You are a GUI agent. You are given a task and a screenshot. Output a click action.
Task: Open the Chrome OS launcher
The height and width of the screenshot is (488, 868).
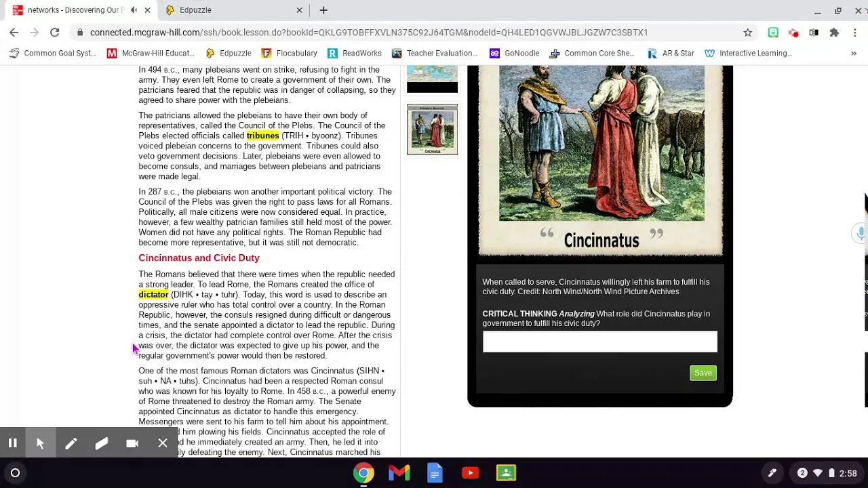[15, 473]
